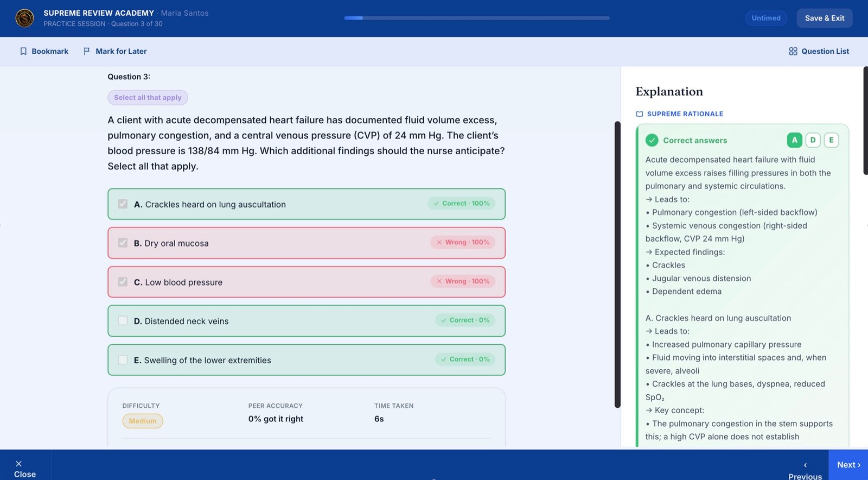Click the answer badge E in Correct answers
The width and height of the screenshot is (868, 480).
tap(831, 140)
